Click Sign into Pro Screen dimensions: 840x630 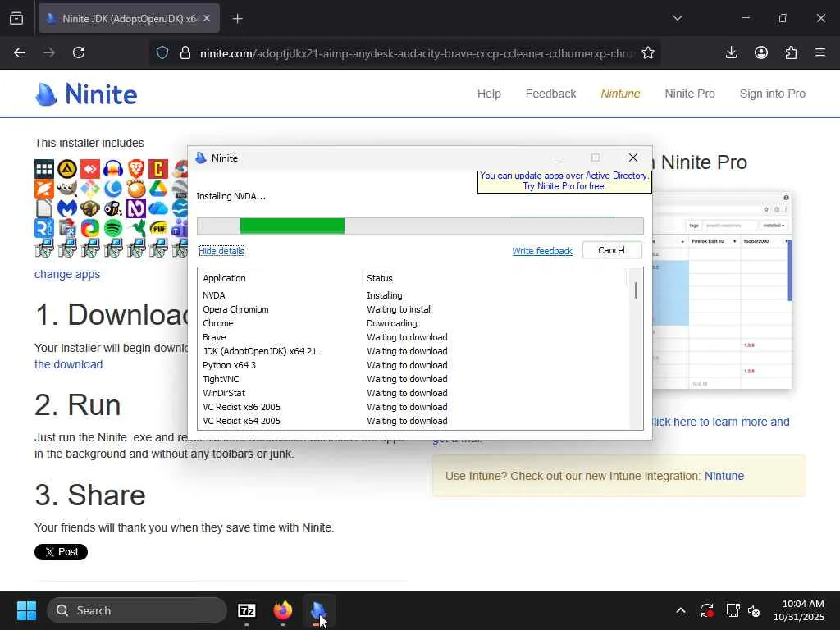pos(773,94)
